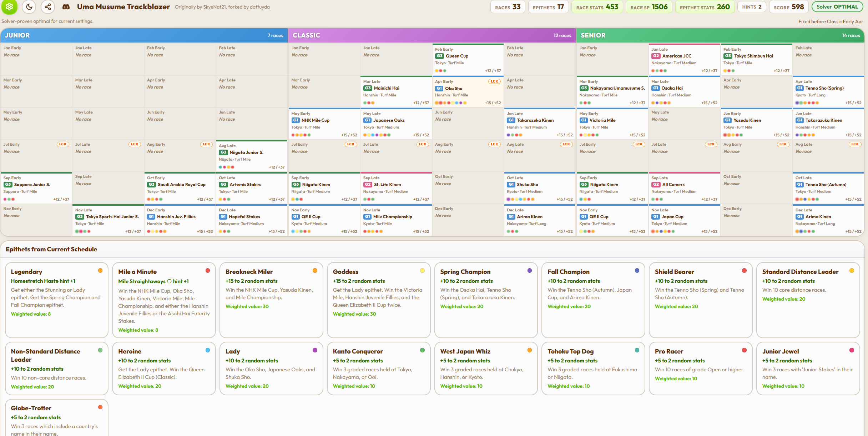Screen dimensions: 868x436
Task: Click the G3 badge on Tokyo Shimbun Hai
Action: click(x=728, y=56)
